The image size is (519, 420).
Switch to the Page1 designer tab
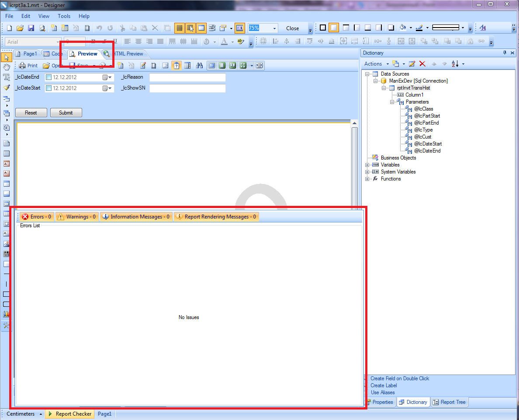click(x=27, y=54)
